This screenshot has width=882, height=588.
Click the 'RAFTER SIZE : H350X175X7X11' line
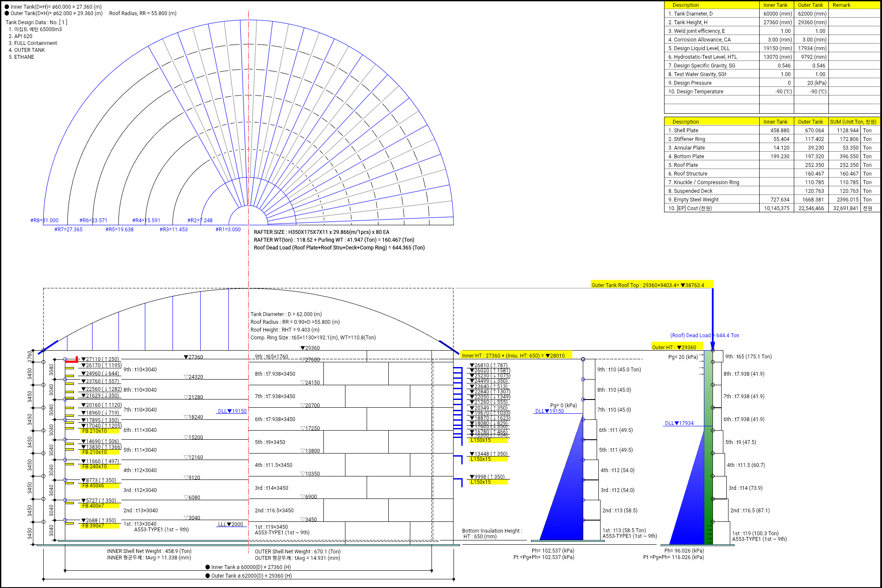[322, 232]
